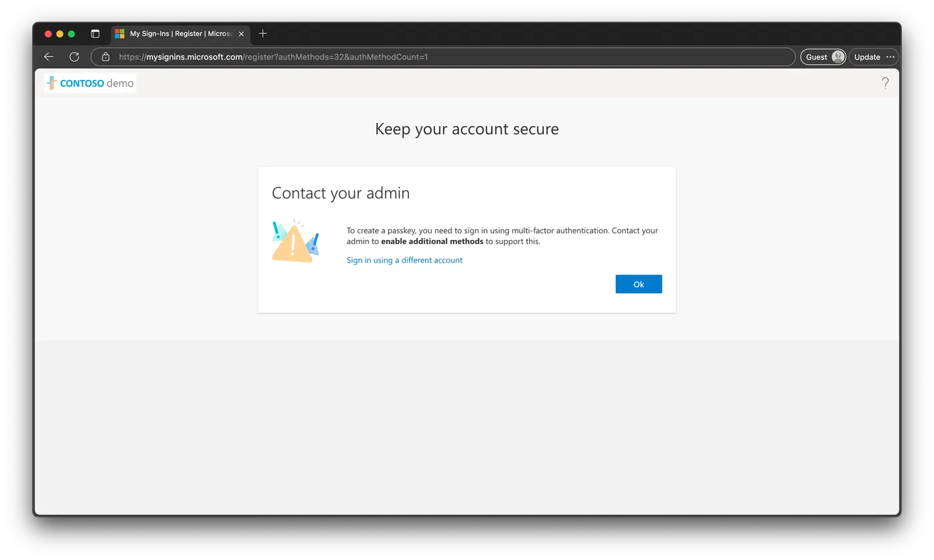Viewport: 934px width, 560px height.
Task: Click the Update button in the toolbar
Action: [x=867, y=57]
